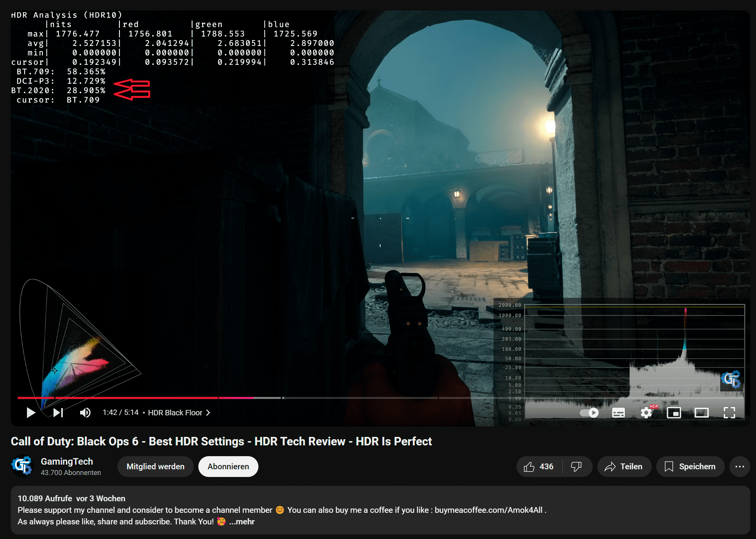Screen dimensions: 756x539
Task: Click Teilen share button
Action: point(624,467)
